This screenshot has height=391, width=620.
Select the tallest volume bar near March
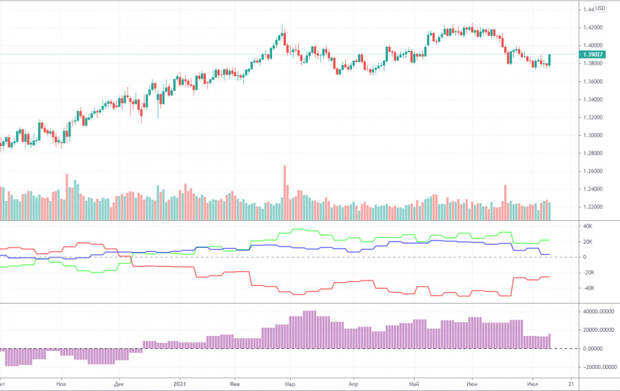click(284, 193)
